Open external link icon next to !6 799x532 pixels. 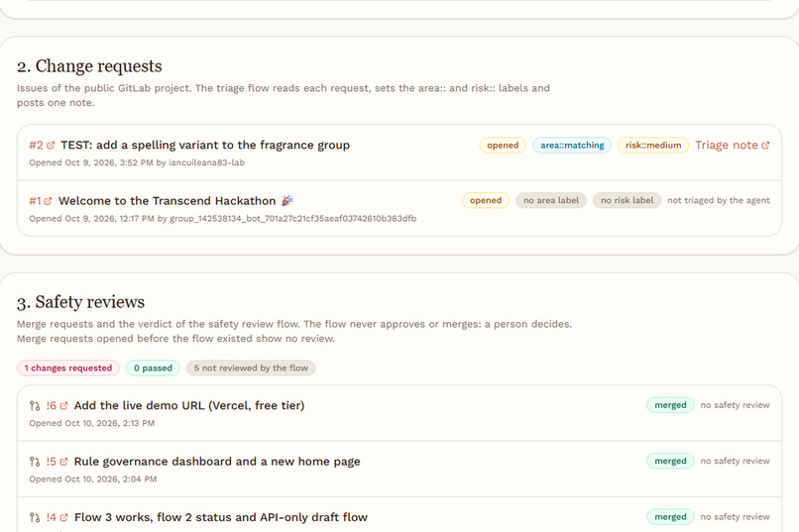pyautogui.click(x=63, y=406)
